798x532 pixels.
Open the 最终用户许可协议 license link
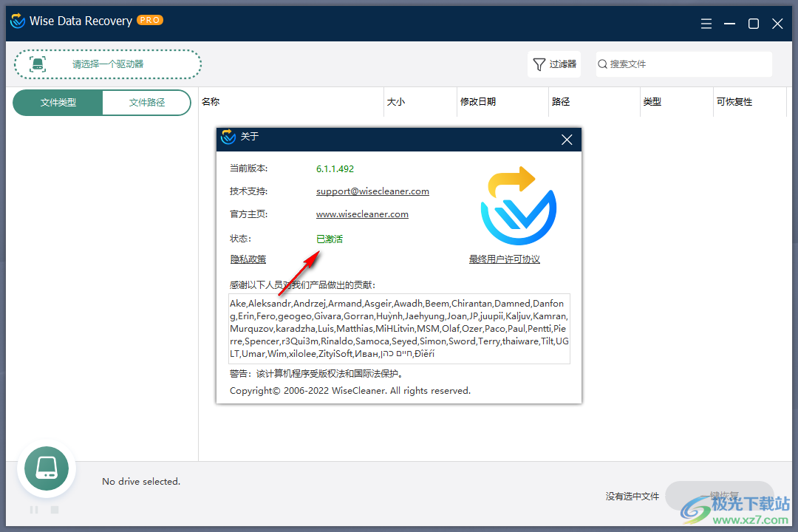505,259
